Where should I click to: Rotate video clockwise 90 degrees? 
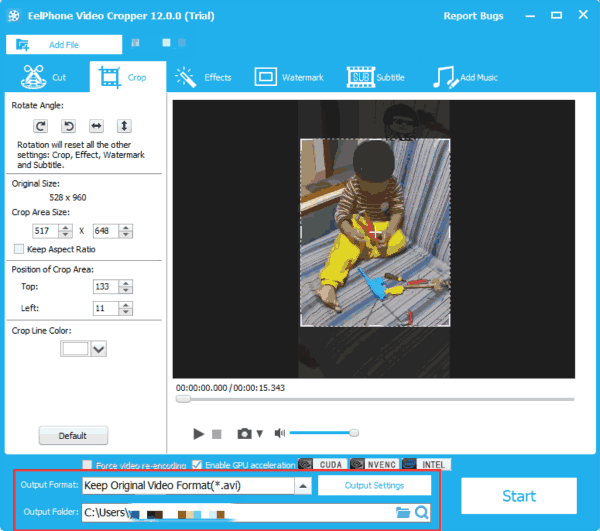coord(41,126)
